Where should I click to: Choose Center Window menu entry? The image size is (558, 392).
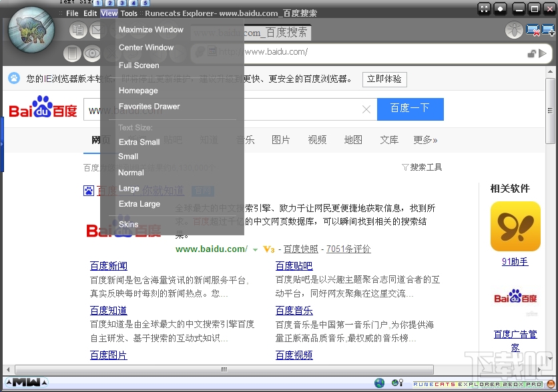(x=146, y=47)
